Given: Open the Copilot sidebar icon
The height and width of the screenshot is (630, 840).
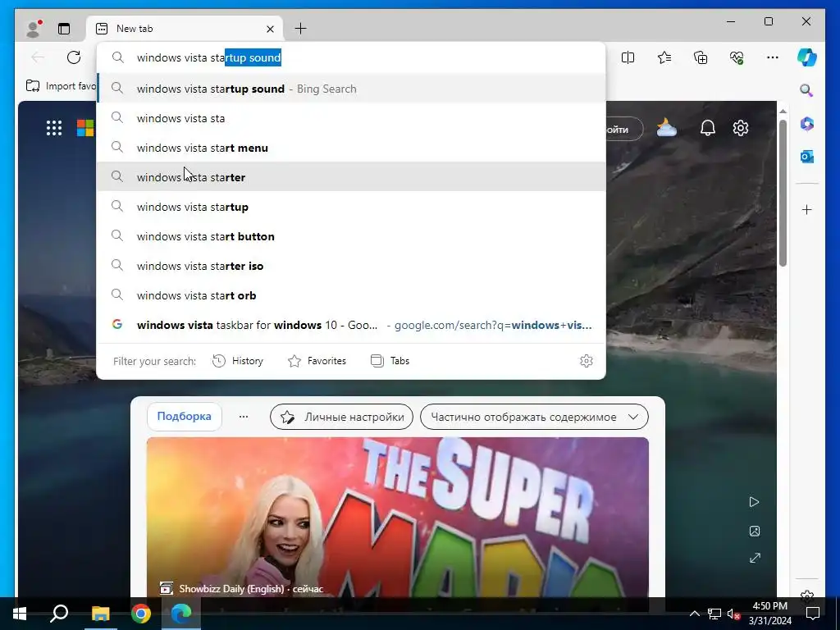Looking at the screenshot, I should 807,57.
